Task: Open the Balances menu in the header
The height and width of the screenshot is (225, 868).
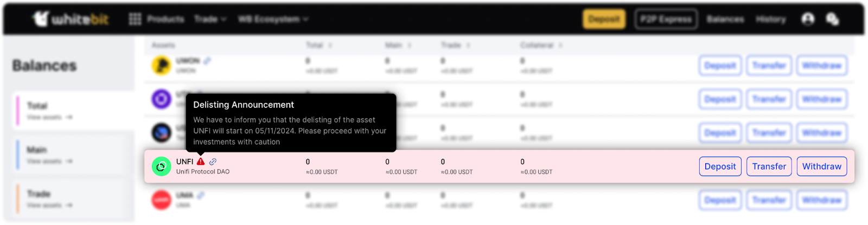Action: coord(725,19)
